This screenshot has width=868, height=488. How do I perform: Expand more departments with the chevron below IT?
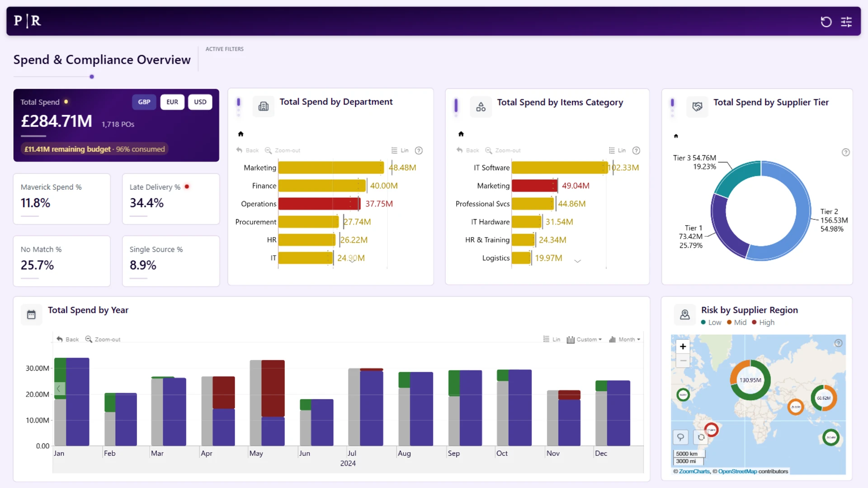352,260
